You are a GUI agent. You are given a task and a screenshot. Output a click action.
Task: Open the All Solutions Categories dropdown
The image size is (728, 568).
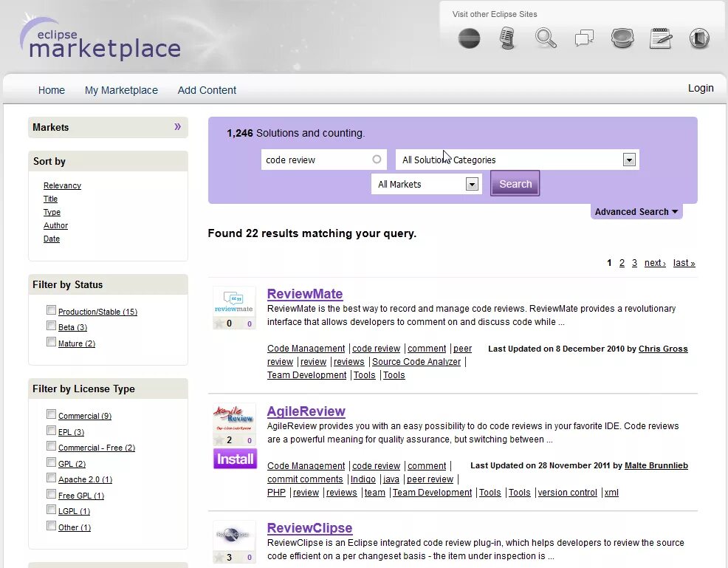[x=518, y=160]
